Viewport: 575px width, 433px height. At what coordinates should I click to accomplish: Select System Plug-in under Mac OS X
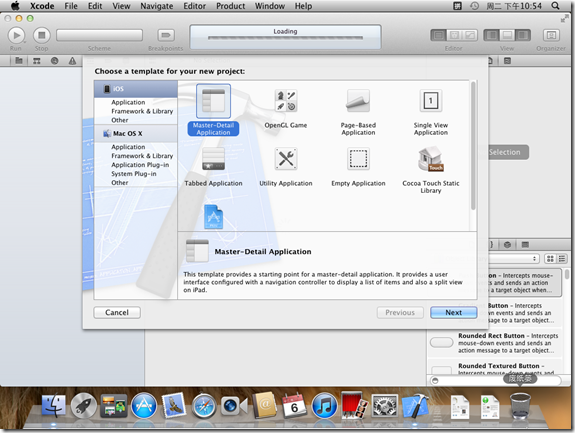point(133,174)
